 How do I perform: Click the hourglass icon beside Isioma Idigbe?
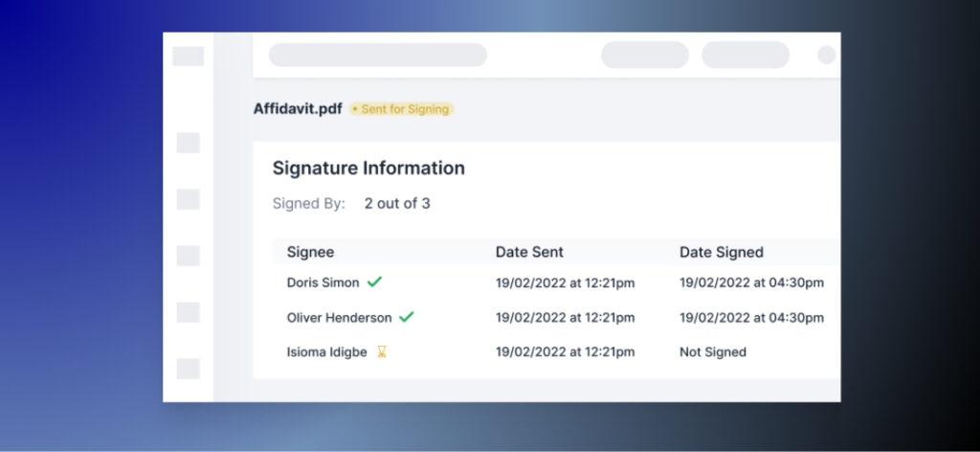[x=382, y=351]
